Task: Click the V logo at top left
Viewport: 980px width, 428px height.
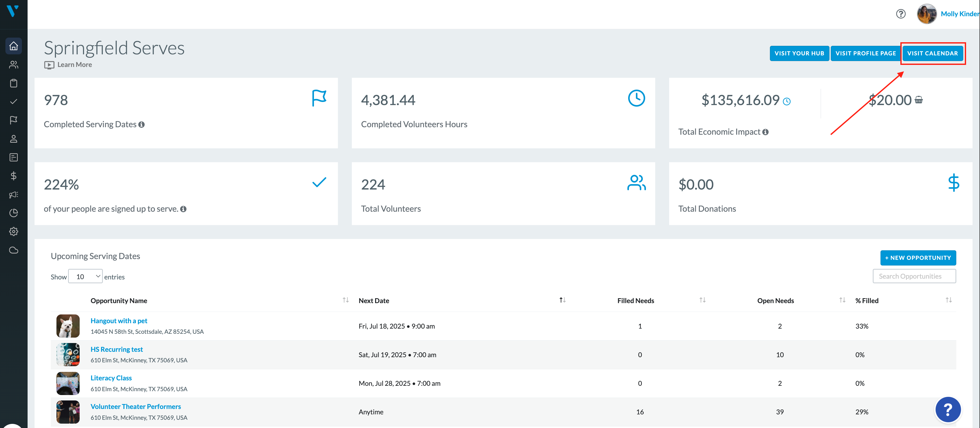Action: 13,11
